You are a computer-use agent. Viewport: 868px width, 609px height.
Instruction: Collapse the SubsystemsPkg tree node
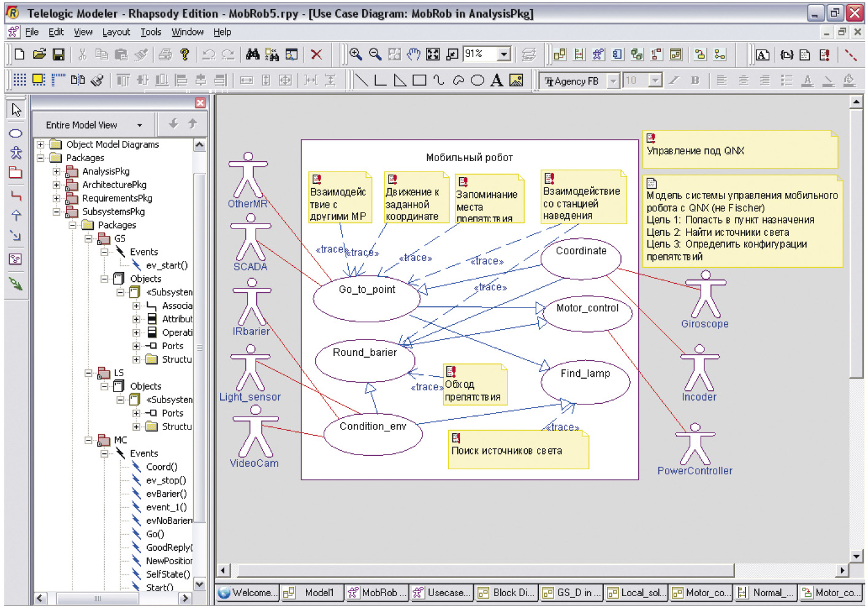point(56,212)
